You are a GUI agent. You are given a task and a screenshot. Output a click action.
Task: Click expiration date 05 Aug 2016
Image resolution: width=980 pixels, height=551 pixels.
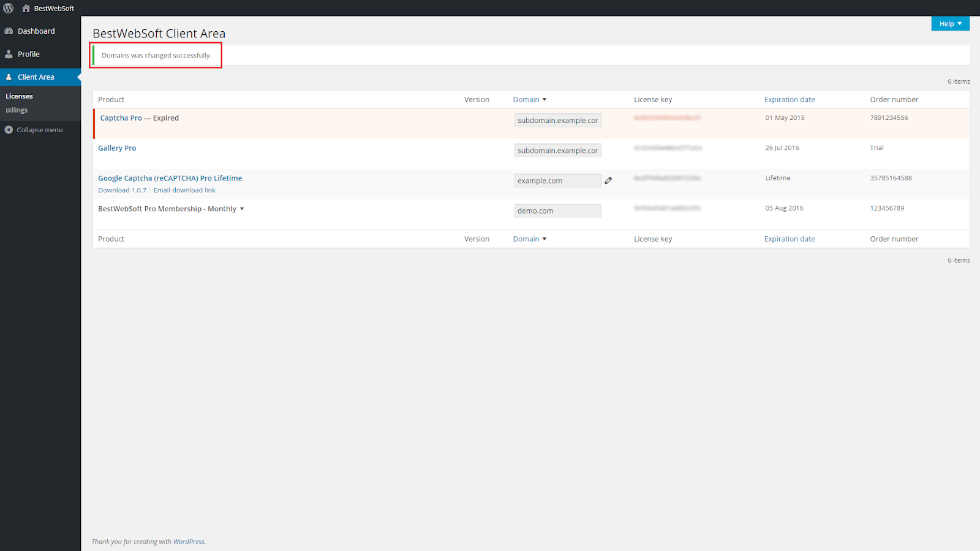[x=785, y=208]
